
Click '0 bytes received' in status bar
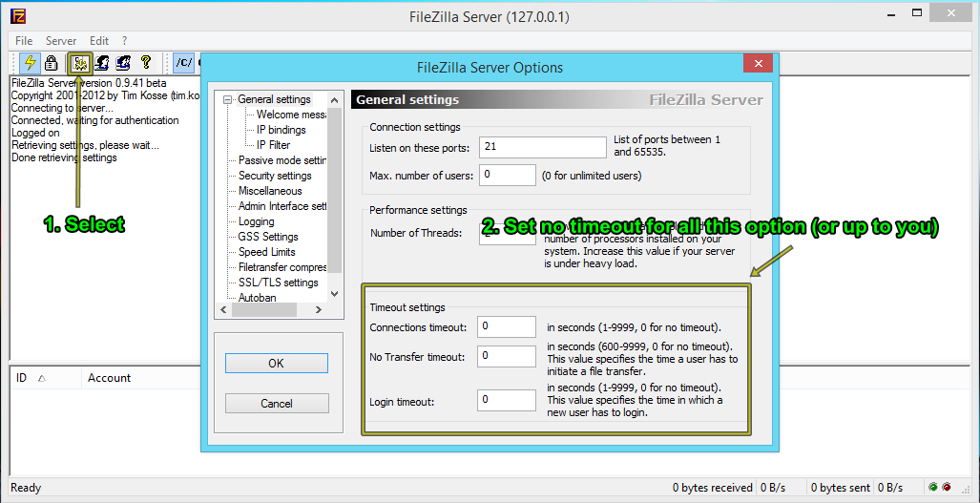[x=713, y=488]
